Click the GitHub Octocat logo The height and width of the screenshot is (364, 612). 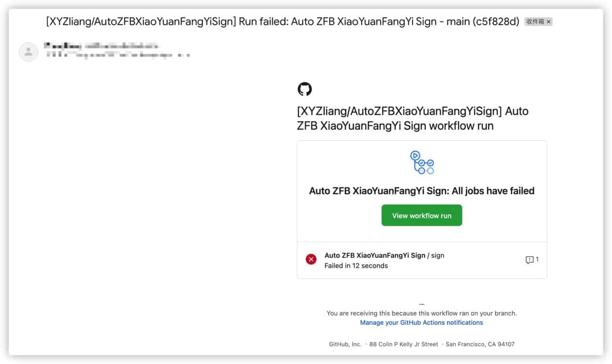click(304, 89)
